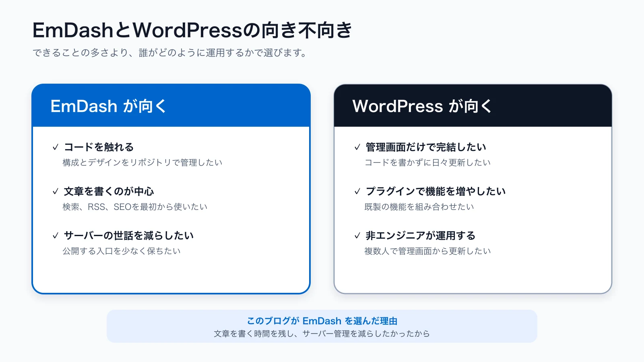Image resolution: width=644 pixels, height=362 pixels.
Task: Click the text コードを書かずに日々更新したい
Action: click(427, 162)
